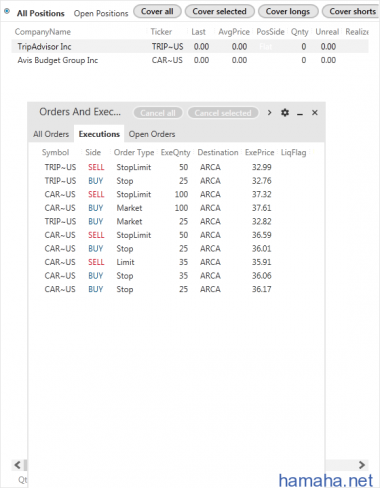
Task: Select the CAR~US SELL StopLimit execution at 36.59
Action: 176,235
